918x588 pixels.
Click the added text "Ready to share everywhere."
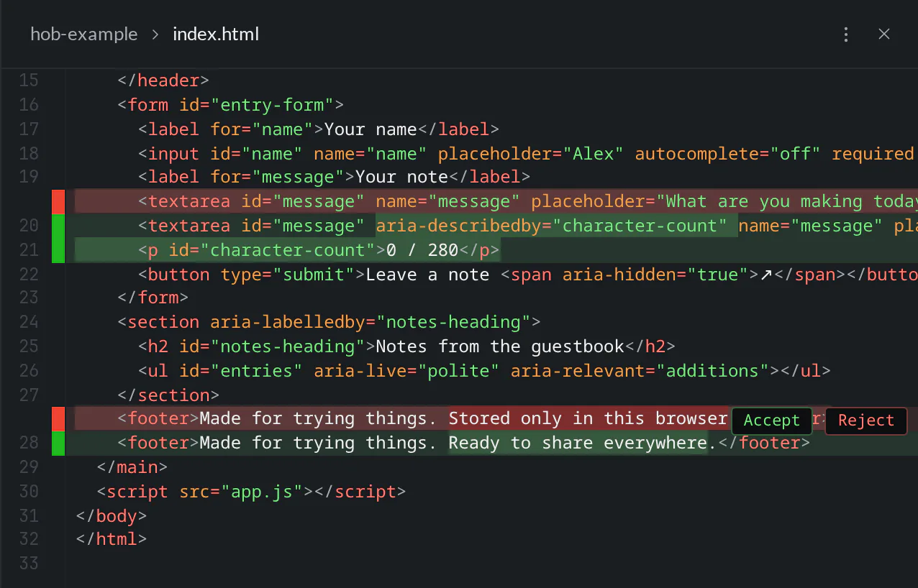583,443
